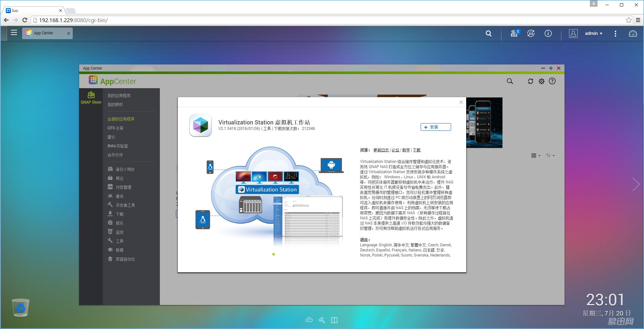Click the App Center tab in QTS taskbar
This screenshot has height=329, width=644.
(x=47, y=33)
